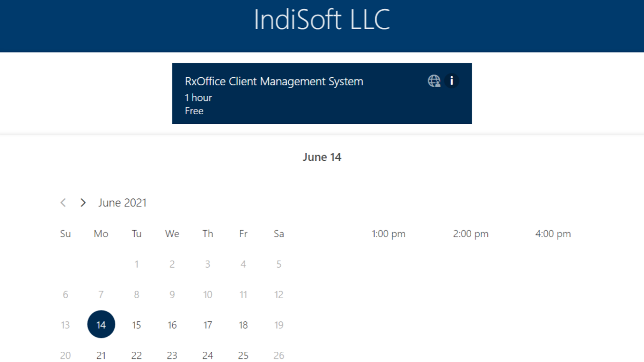Pick June 16 as the date
Screen dimensions: 644x362
[x=172, y=325]
